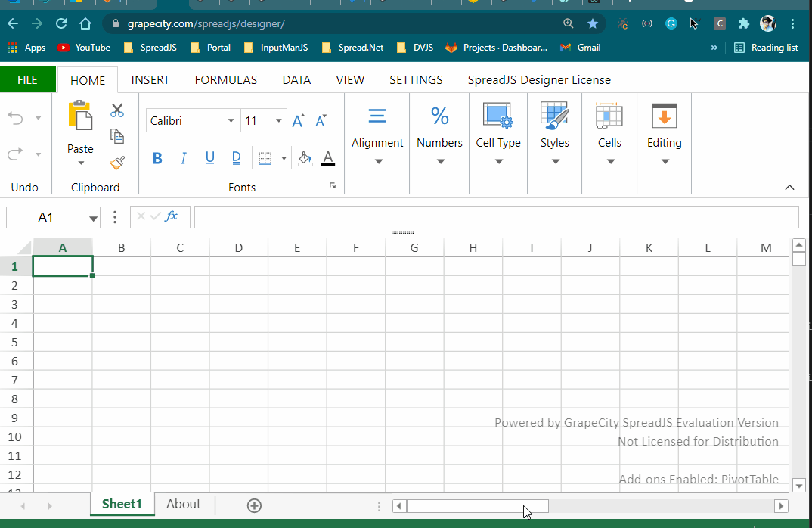812x528 pixels.
Task: Open the Calibri font family dropdown
Action: (231, 121)
